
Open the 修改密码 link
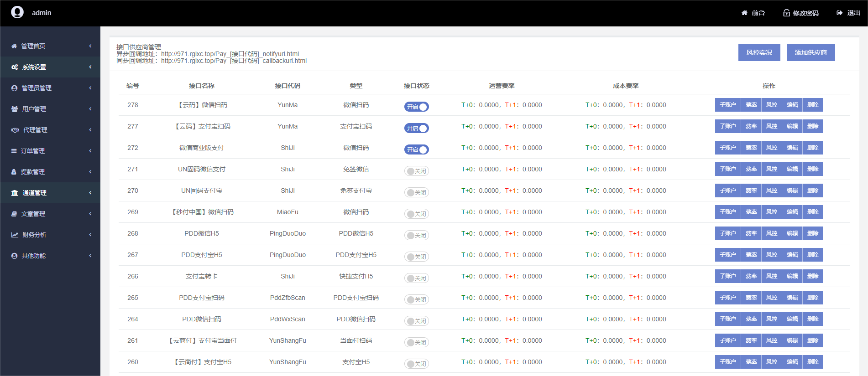coord(801,13)
